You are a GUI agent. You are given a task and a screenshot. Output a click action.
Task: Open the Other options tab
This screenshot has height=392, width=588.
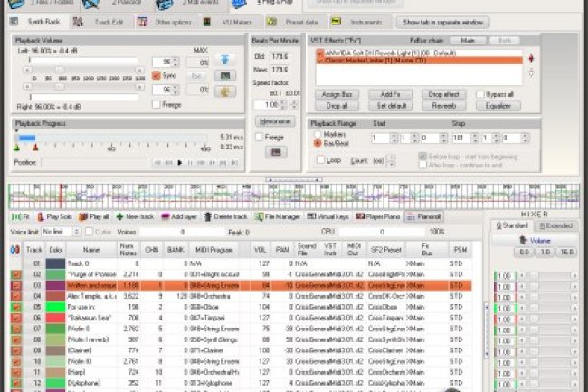tap(165, 22)
